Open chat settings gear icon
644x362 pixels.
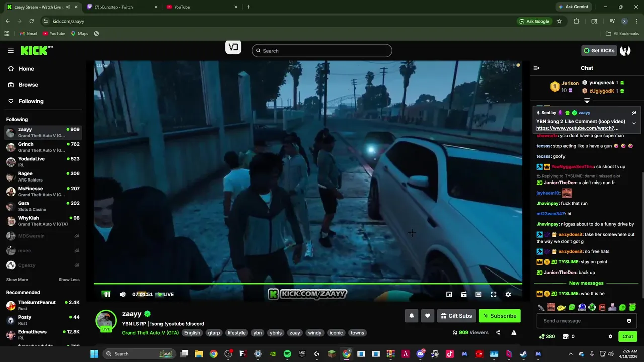point(610,337)
